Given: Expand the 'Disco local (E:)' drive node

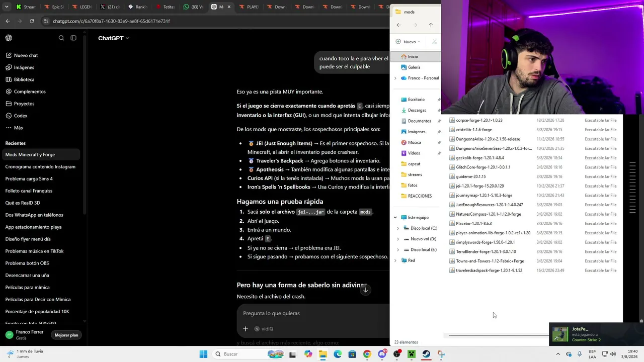Looking at the screenshot, I should click(x=398, y=250).
